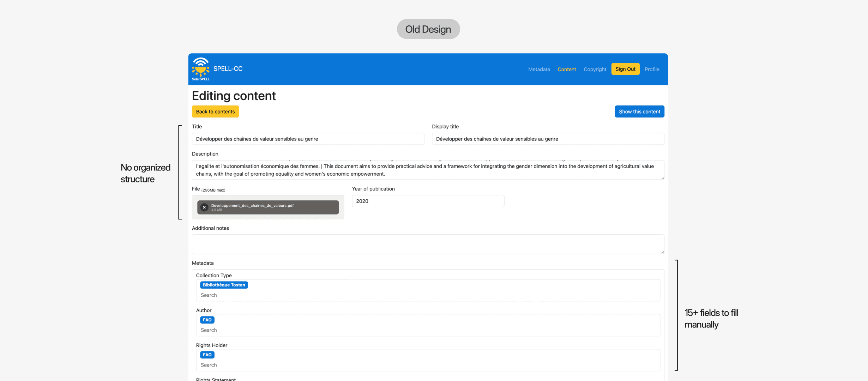
Task: Open Rights Holder search dropdown
Action: tap(428, 365)
